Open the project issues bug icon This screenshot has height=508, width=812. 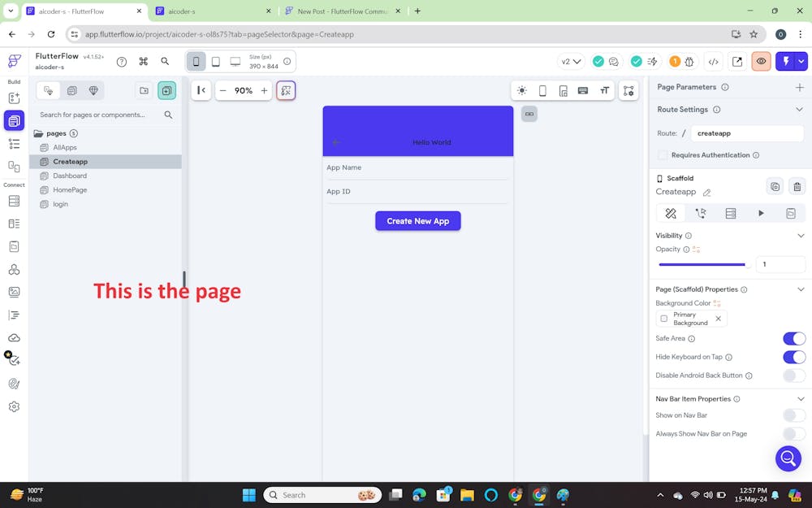tap(689, 62)
